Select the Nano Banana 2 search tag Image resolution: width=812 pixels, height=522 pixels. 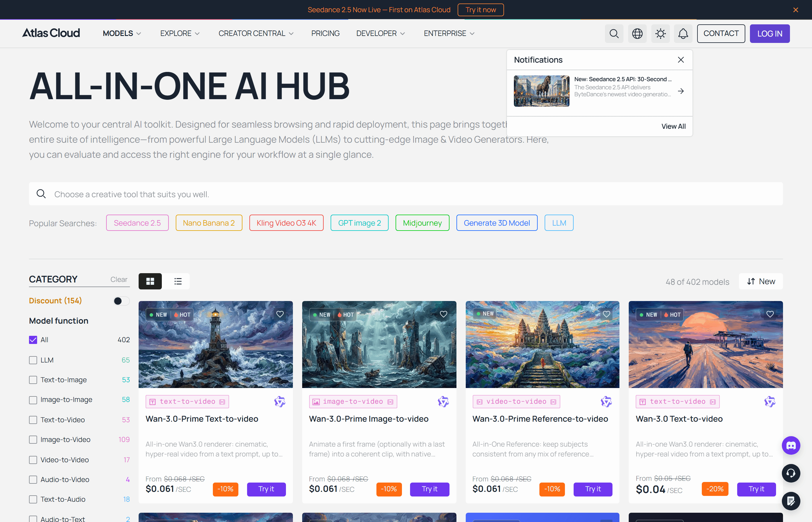(209, 223)
